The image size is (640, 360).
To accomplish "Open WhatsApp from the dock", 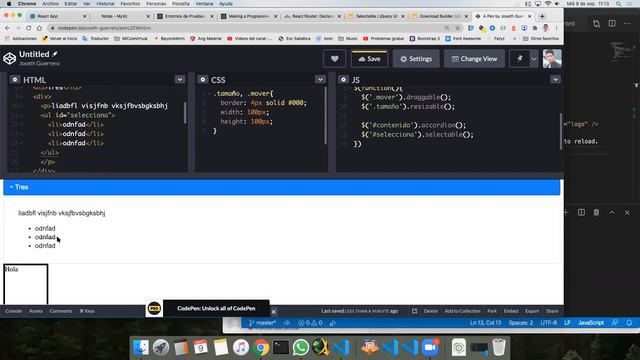I will (x=301, y=347).
